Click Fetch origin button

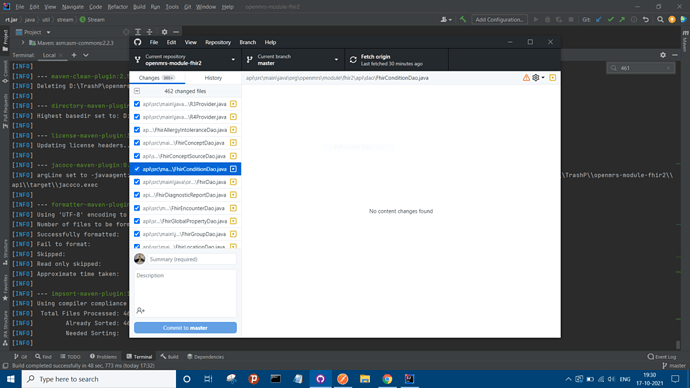[x=396, y=60]
